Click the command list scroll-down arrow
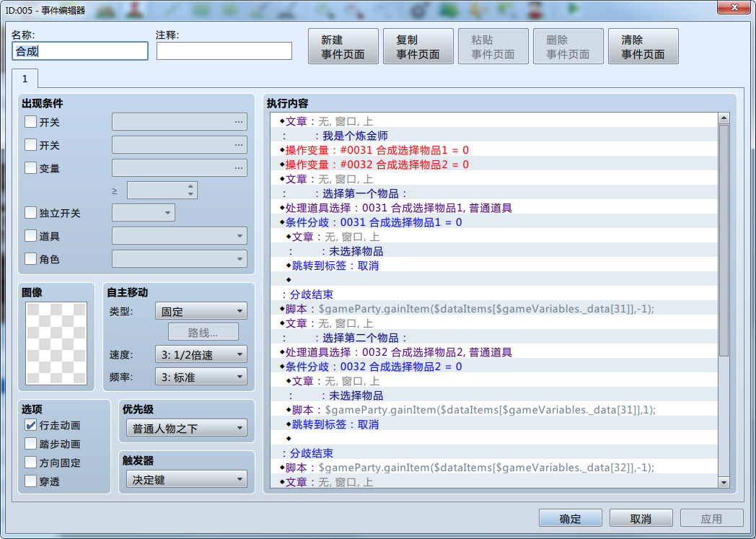Viewport: 756px width, 539px height. [x=724, y=482]
